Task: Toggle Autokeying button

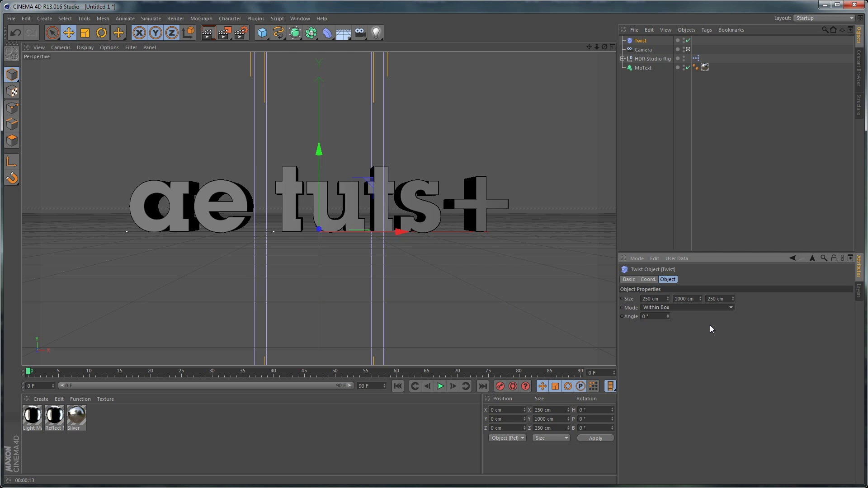Action: pos(513,386)
